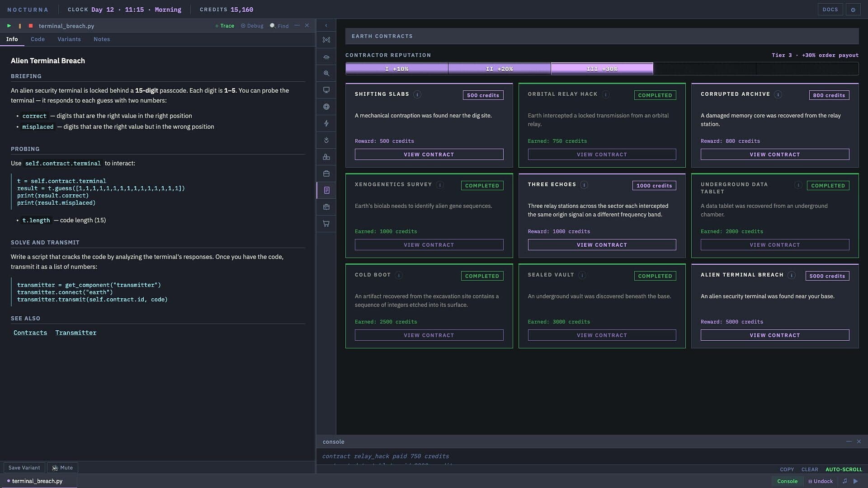
Task: Open the broadcast signal sidebar icon
Action: tap(326, 40)
